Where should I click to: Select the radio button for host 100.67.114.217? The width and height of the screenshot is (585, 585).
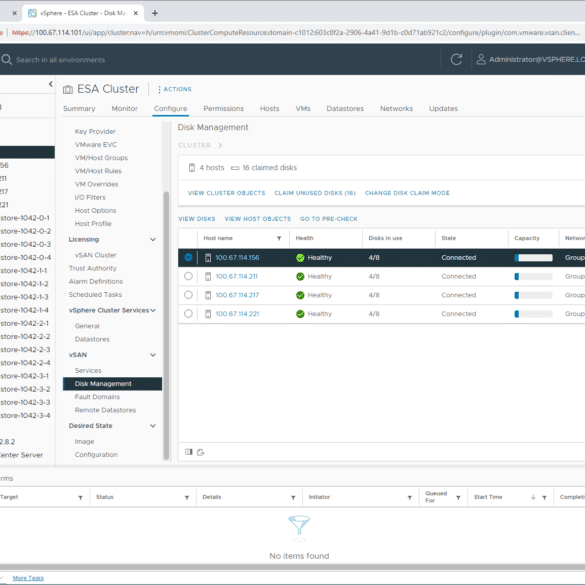click(x=188, y=295)
